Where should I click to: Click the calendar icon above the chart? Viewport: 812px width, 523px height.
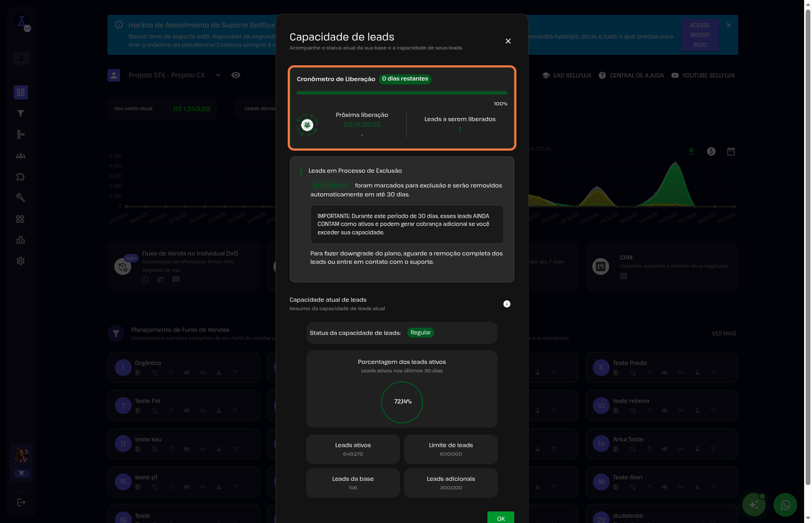pyautogui.click(x=731, y=152)
